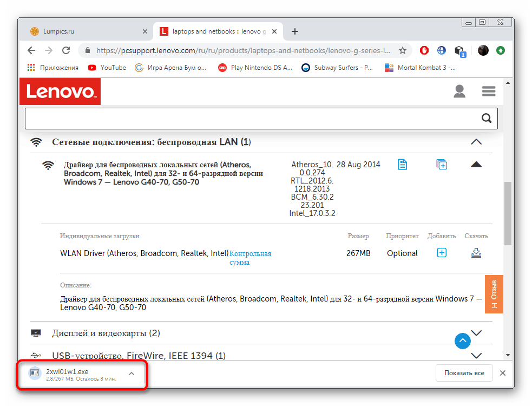Click the WLAN Driver file name

(144, 253)
